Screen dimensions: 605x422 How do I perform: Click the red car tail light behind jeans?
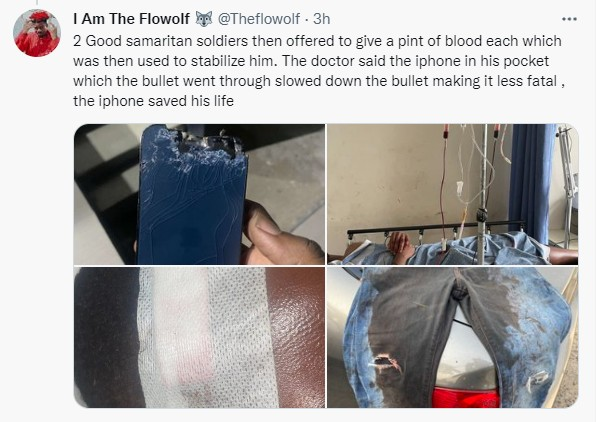click(466, 398)
